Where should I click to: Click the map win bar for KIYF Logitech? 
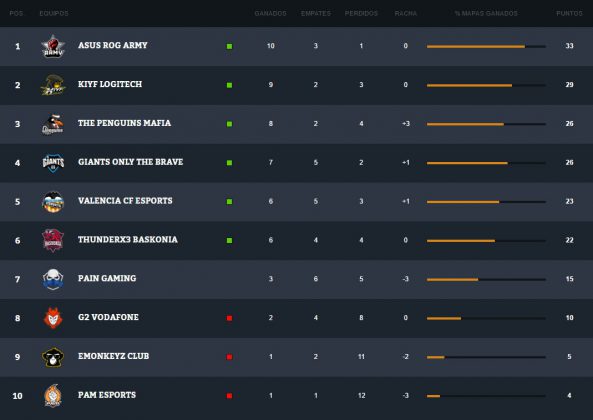click(x=486, y=85)
